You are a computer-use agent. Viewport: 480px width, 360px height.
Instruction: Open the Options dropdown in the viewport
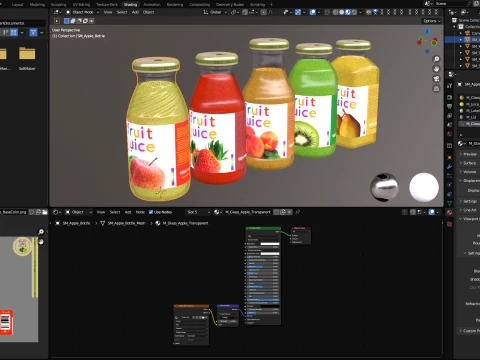tap(432, 21)
